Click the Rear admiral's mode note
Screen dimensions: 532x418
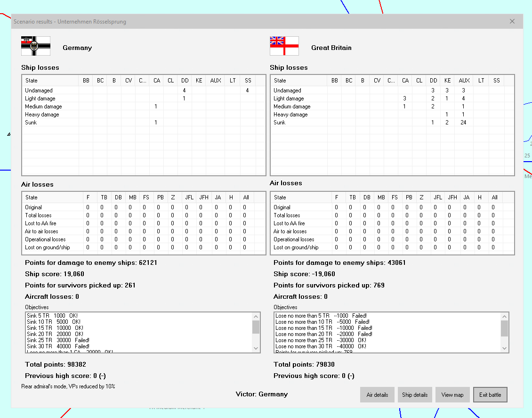68,386
